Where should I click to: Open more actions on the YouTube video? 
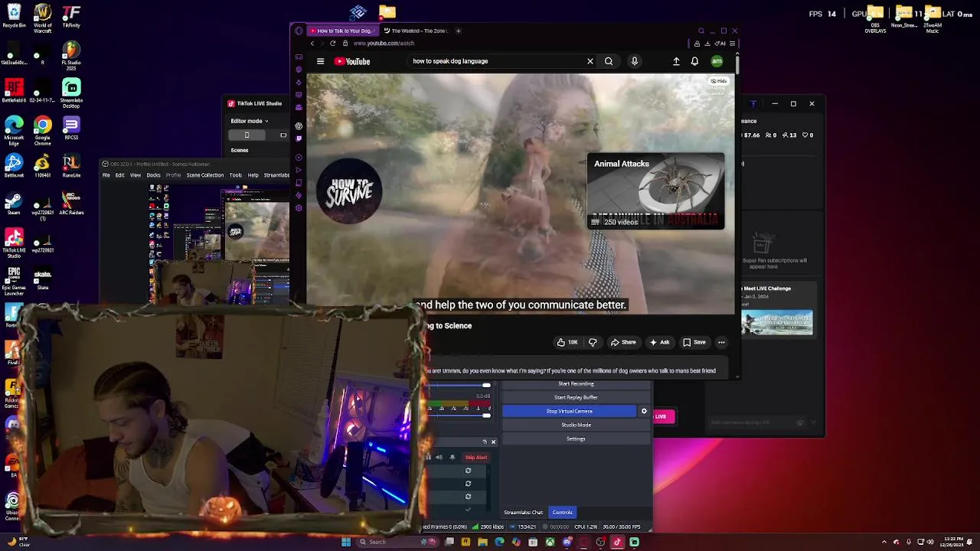click(721, 342)
